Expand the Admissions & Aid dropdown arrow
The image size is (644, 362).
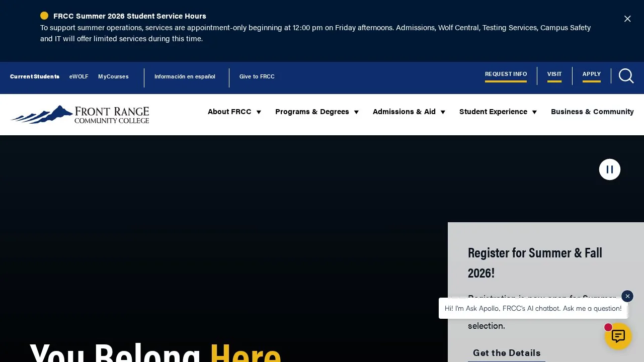click(x=443, y=112)
